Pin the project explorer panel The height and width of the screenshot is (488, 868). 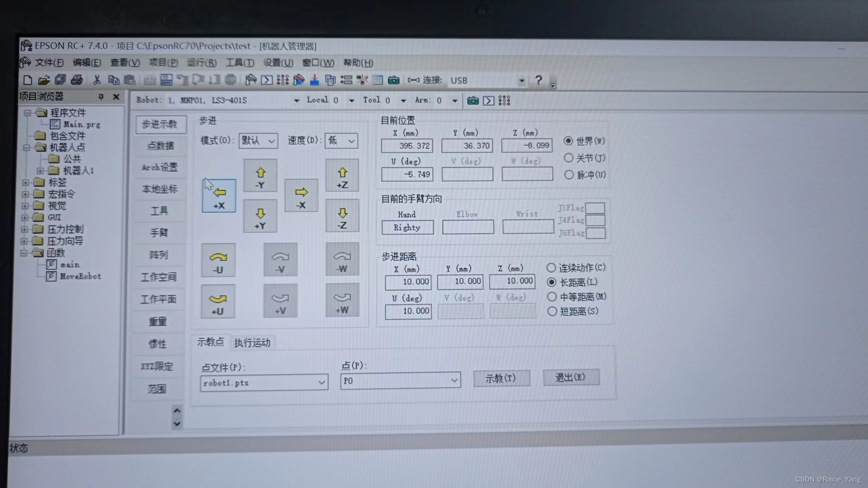(101, 97)
